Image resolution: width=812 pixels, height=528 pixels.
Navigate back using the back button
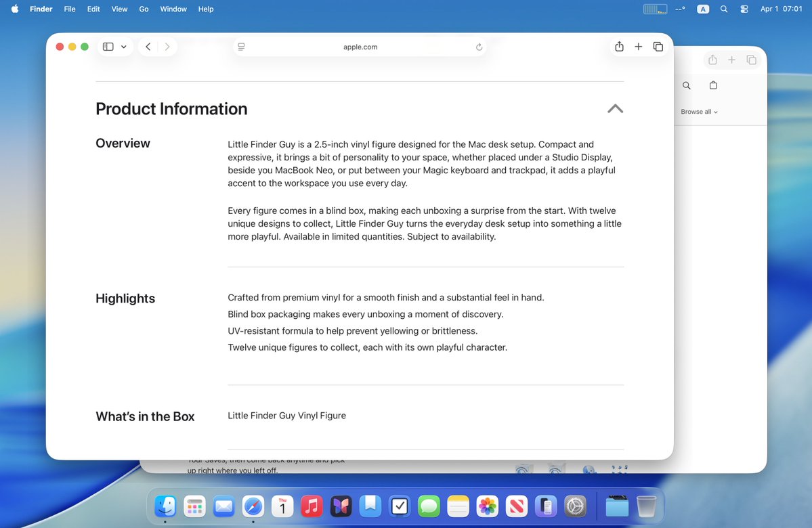click(148, 46)
